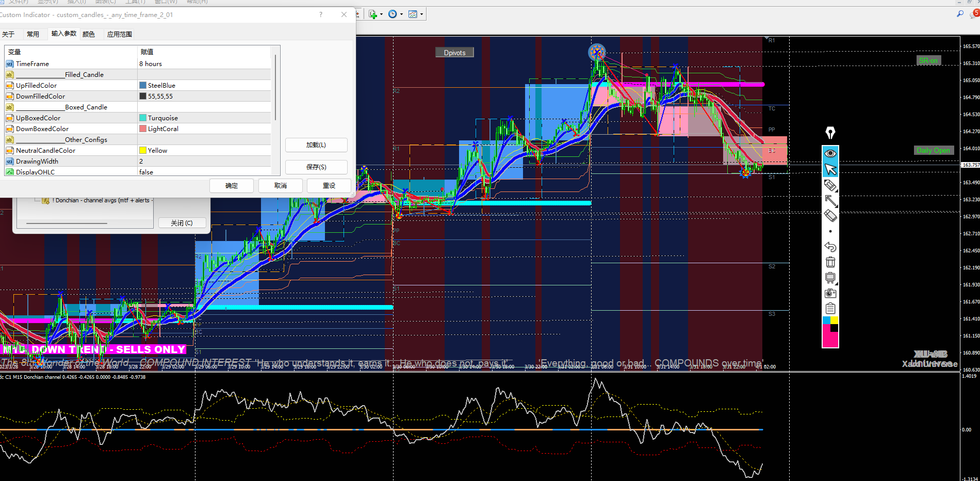Click the 加载(L) load button
The image size is (980, 481).
[316, 145]
